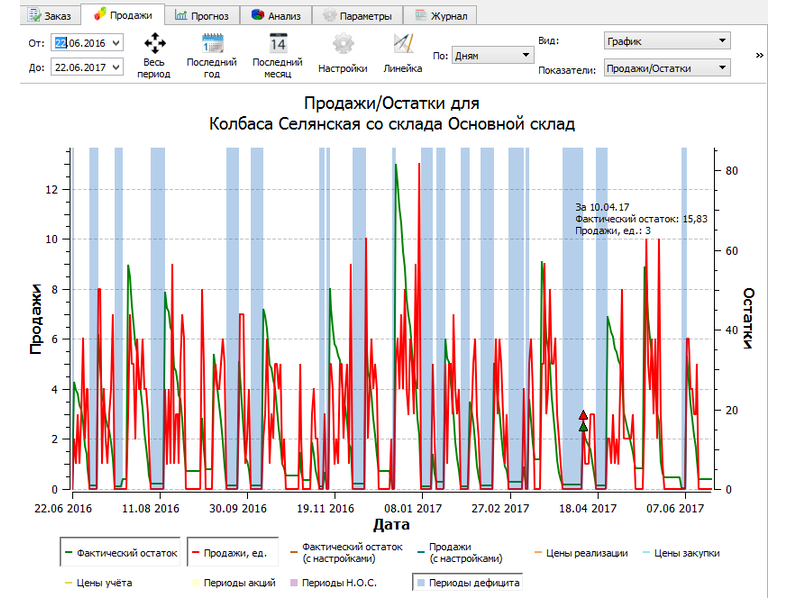Open Настройки gear icon
Screen dimensions: 790x603
(343, 43)
